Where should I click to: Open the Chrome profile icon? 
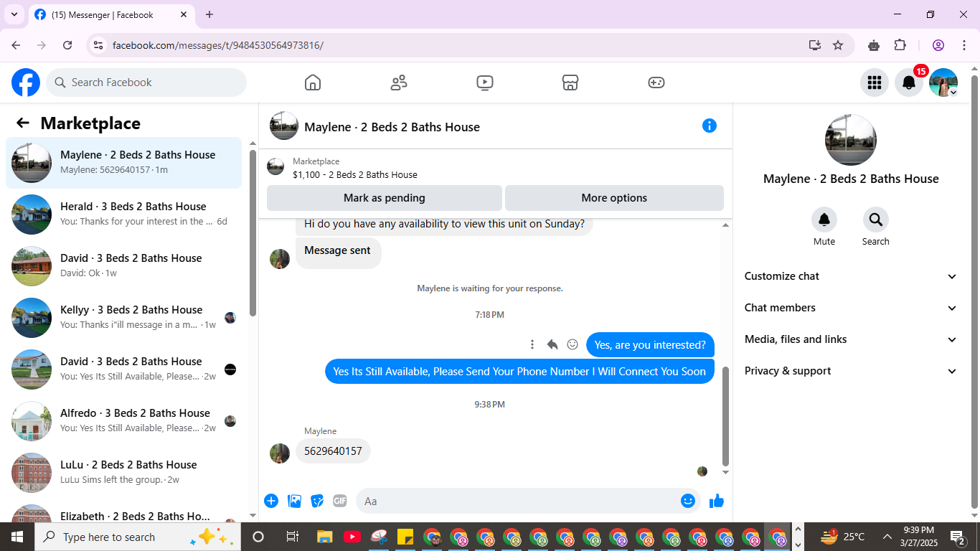[938, 45]
